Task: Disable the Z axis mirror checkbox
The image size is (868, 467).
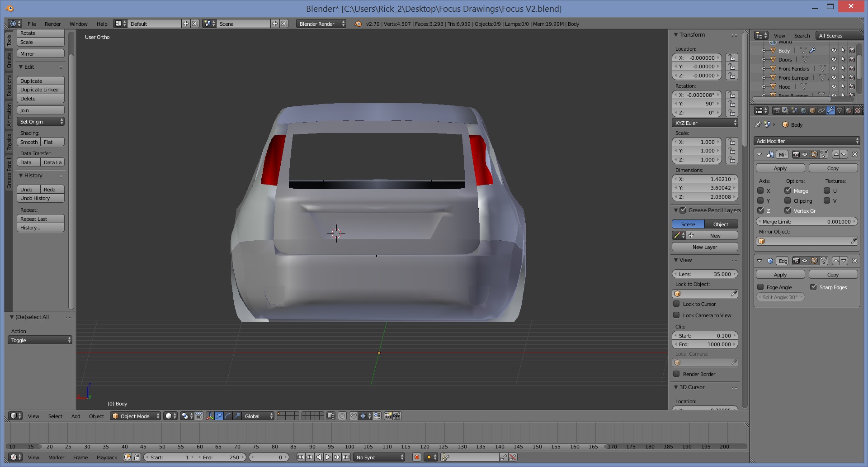Action: [x=760, y=211]
